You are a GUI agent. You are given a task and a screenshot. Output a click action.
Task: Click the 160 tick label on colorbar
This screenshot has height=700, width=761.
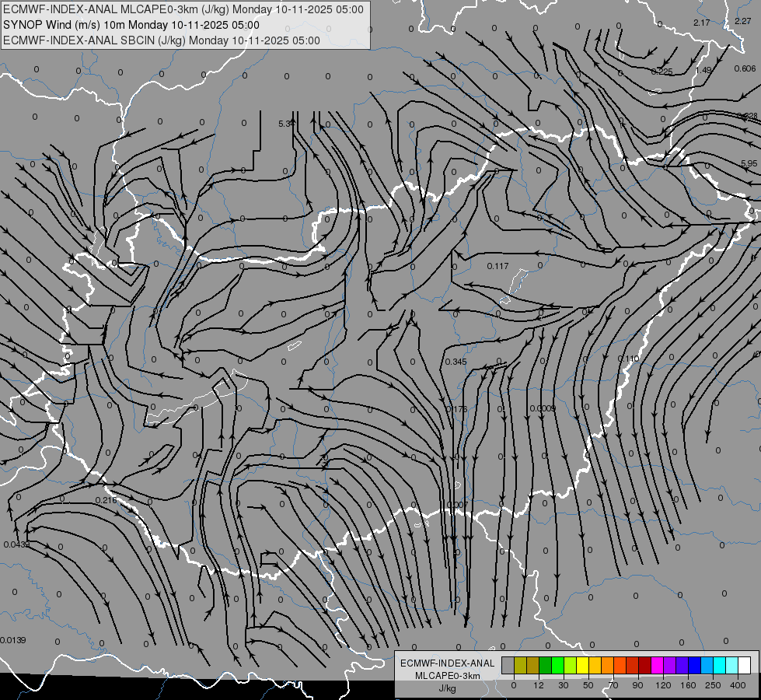688,685
